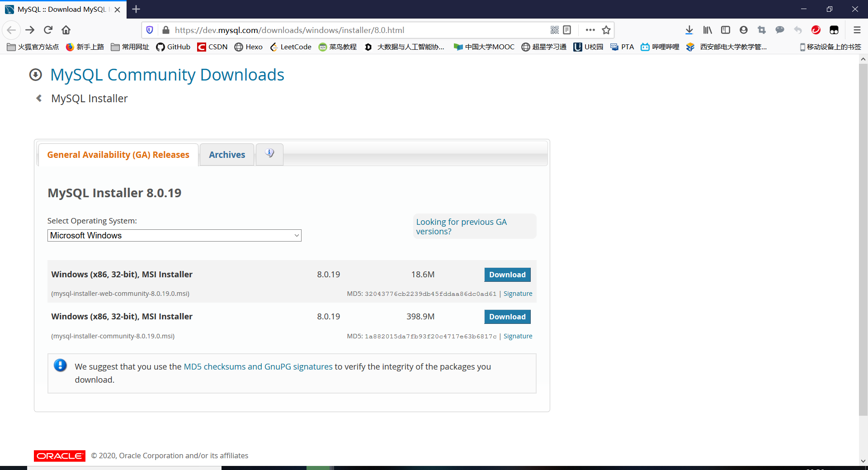This screenshot has height=470, width=868.
Task: Bookmark this page with the star icon
Action: (607, 30)
